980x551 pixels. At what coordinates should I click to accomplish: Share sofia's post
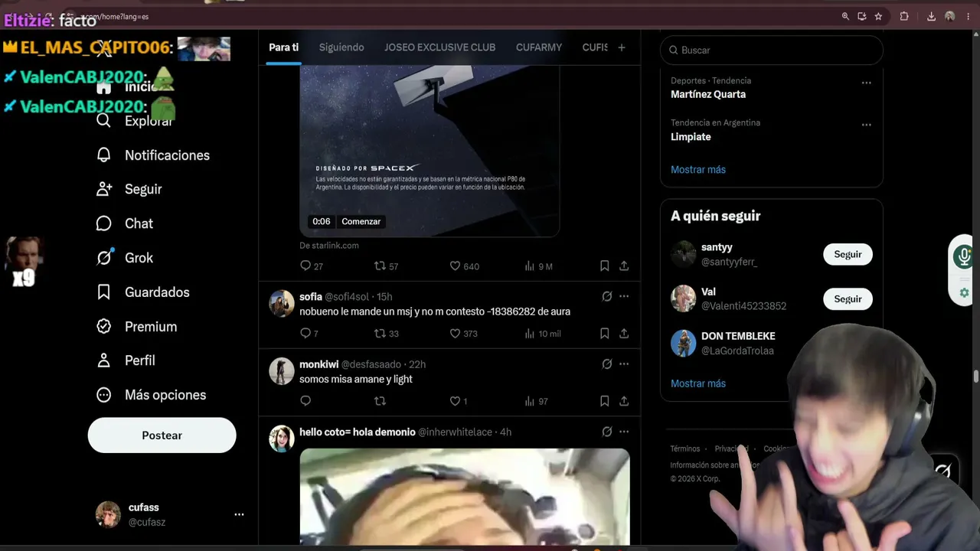coord(624,334)
